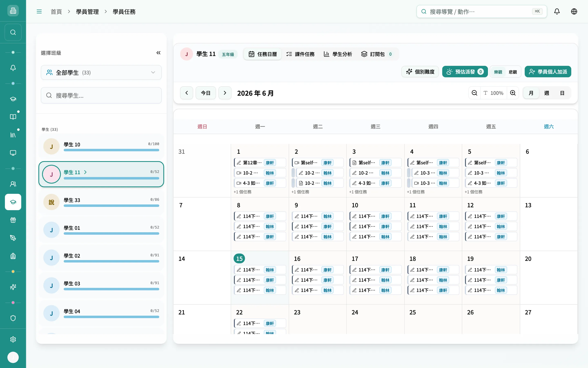
Task: Click the 100% text size indicator
Action: tap(493, 93)
